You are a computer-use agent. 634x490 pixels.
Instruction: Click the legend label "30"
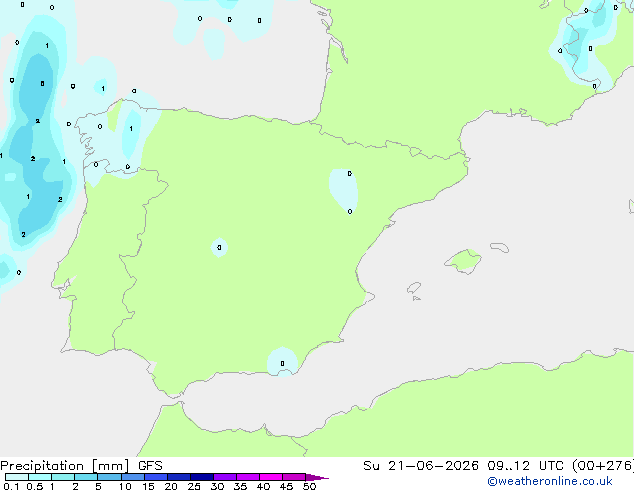[x=217, y=486]
